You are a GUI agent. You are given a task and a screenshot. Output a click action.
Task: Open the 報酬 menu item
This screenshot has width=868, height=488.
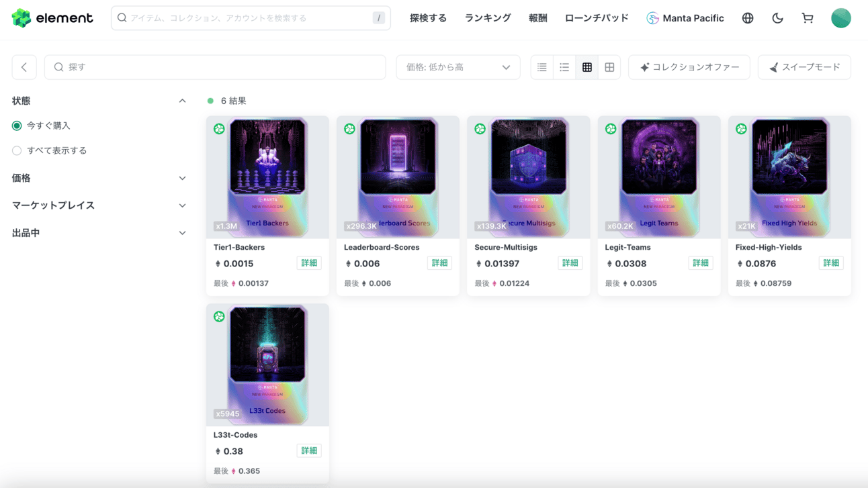(x=538, y=18)
